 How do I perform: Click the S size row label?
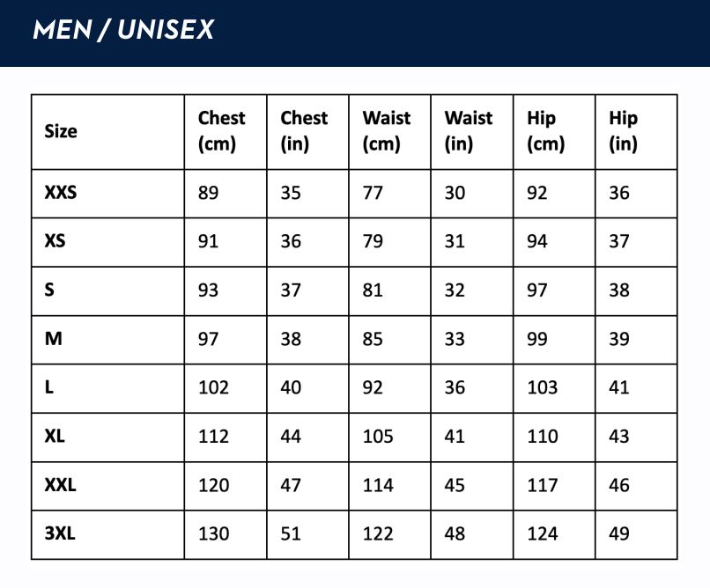(x=49, y=290)
